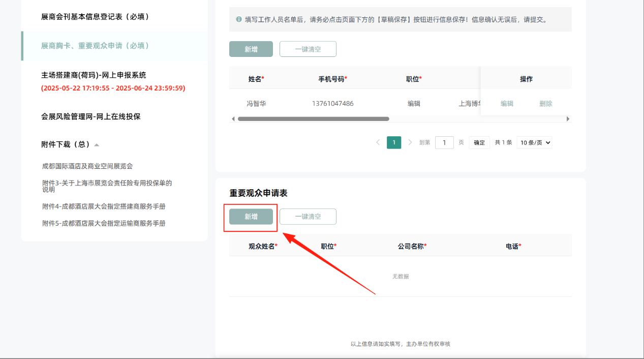Image resolution: width=644 pixels, height=359 pixels.
Task: Click 一键清空 above the staff table
Action: pos(308,49)
